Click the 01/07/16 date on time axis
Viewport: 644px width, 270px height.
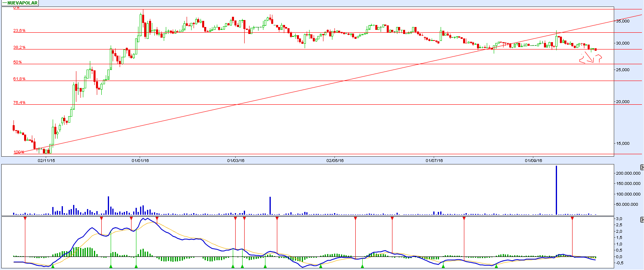point(434,160)
